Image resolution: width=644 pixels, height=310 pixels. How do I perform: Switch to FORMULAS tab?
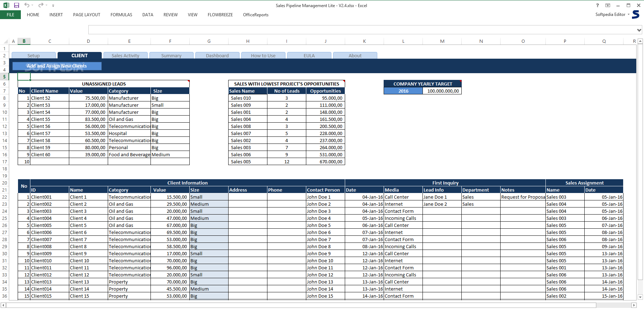(x=121, y=15)
